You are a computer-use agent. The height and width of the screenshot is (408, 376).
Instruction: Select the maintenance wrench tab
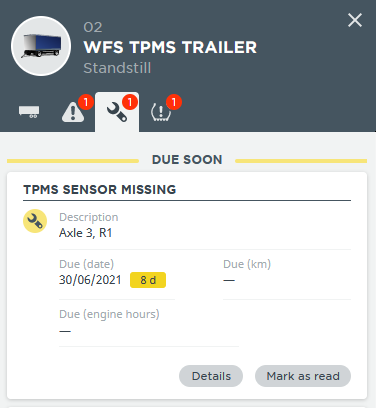pyautogui.click(x=117, y=112)
